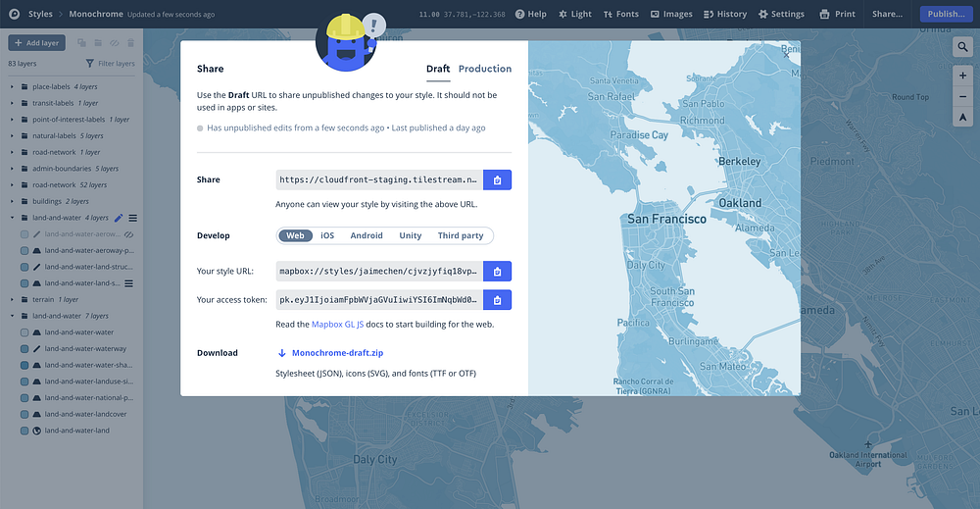Expand the road-network 52 layers group
The width and height of the screenshot is (980, 509).
point(12,185)
